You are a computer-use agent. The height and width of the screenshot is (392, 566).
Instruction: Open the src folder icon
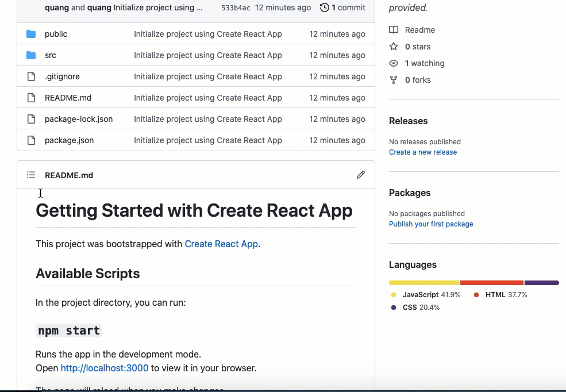tap(31, 55)
